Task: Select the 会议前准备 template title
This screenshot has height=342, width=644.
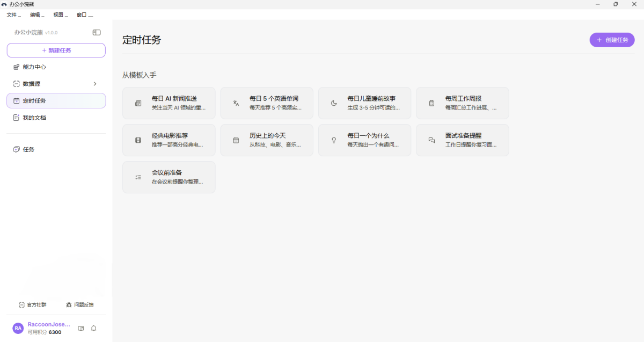Action: tap(167, 173)
